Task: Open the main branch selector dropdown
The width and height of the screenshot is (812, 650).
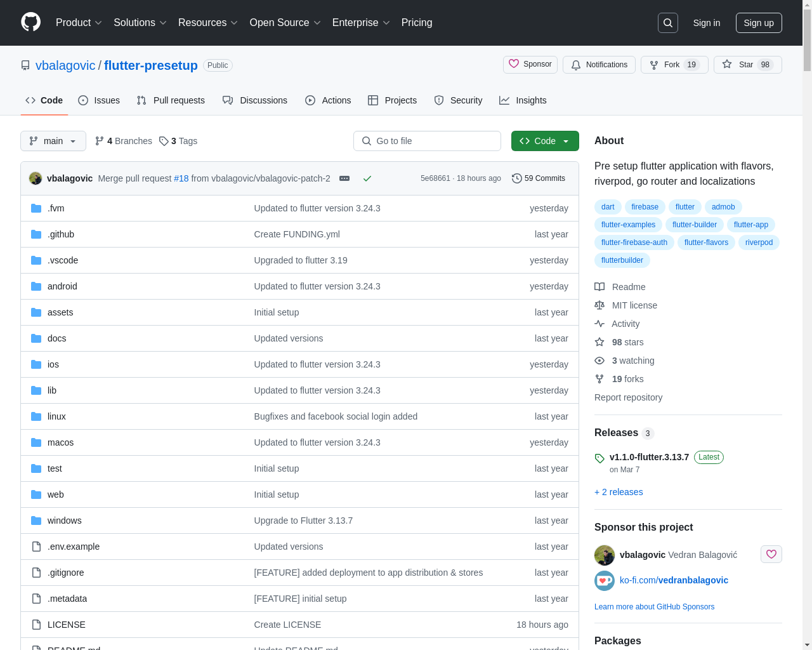Action: click(x=53, y=141)
